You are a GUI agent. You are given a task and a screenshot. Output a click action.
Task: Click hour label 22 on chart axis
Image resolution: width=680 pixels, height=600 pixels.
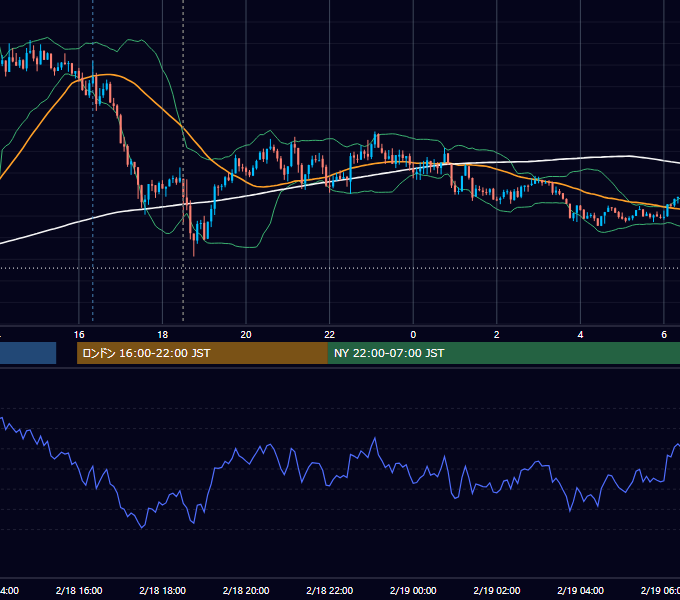point(330,335)
